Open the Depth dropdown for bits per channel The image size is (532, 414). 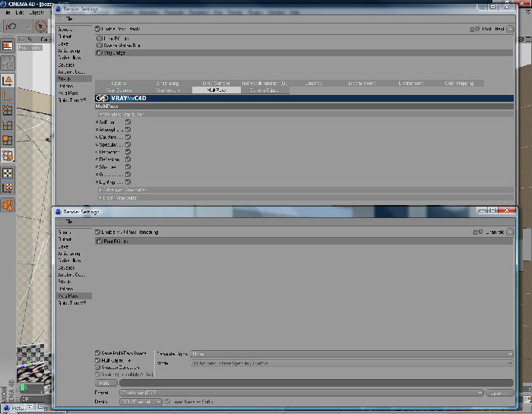141,401
